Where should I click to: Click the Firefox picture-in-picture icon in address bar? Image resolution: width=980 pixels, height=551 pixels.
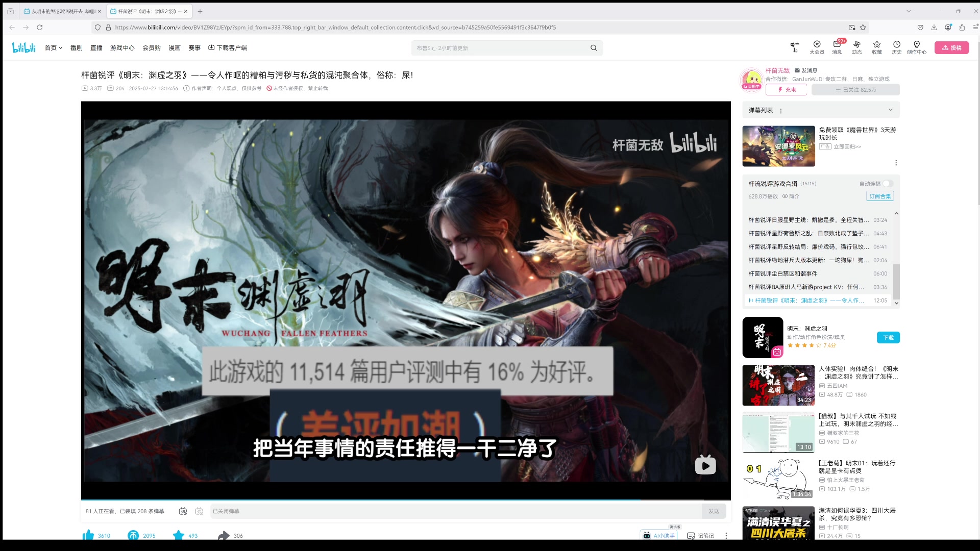[x=852, y=28]
